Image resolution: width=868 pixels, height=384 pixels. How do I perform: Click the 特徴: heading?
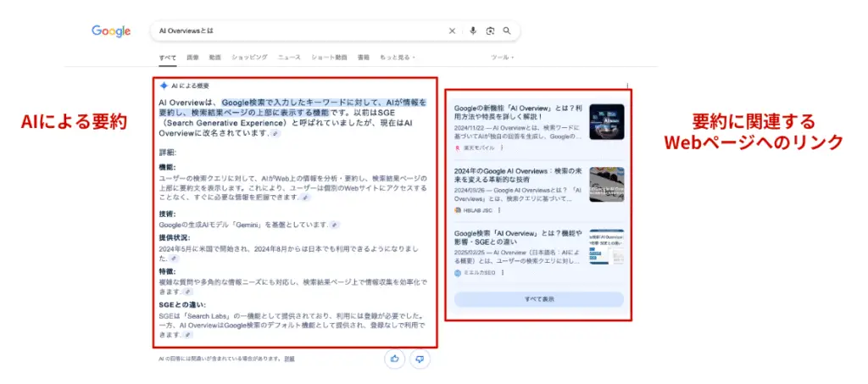click(167, 271)
